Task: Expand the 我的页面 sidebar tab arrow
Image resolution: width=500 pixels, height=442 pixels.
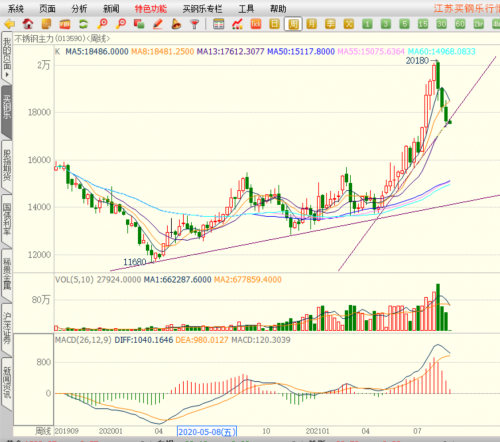Action: 7,75
